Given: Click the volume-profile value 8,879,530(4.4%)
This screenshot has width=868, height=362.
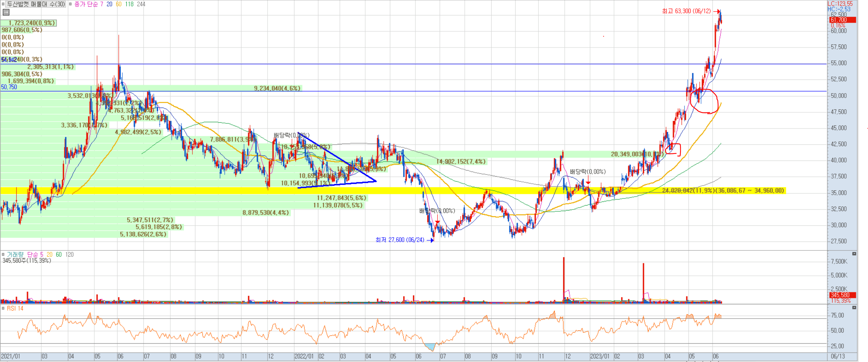Looking at the screenshot, I should (x=266, y=213).
